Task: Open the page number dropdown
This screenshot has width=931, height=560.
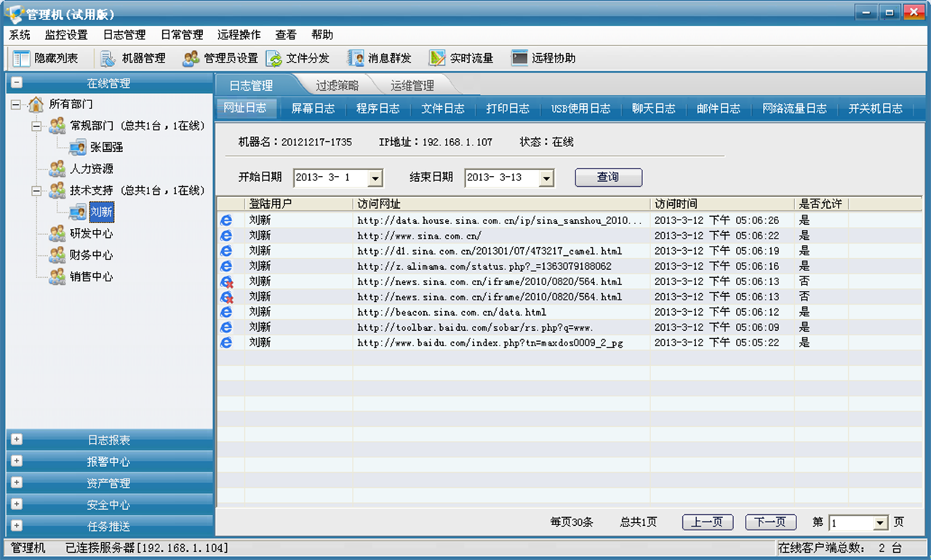Action: click(x=881, y=523)
